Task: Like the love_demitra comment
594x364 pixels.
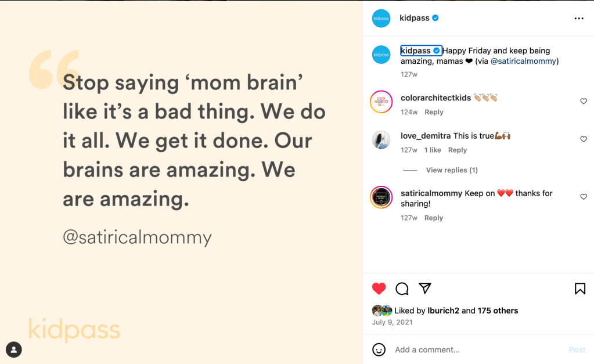Action: point(584,139)
